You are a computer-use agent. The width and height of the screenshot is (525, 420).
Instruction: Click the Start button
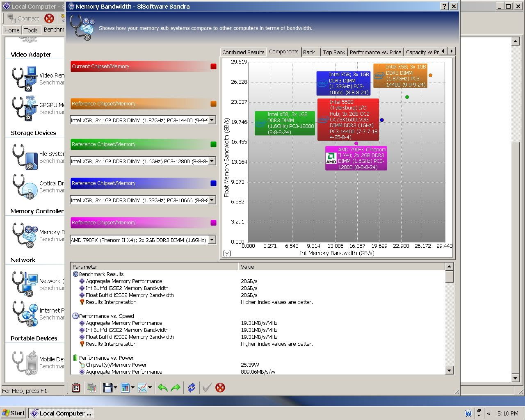click(14, 413)
